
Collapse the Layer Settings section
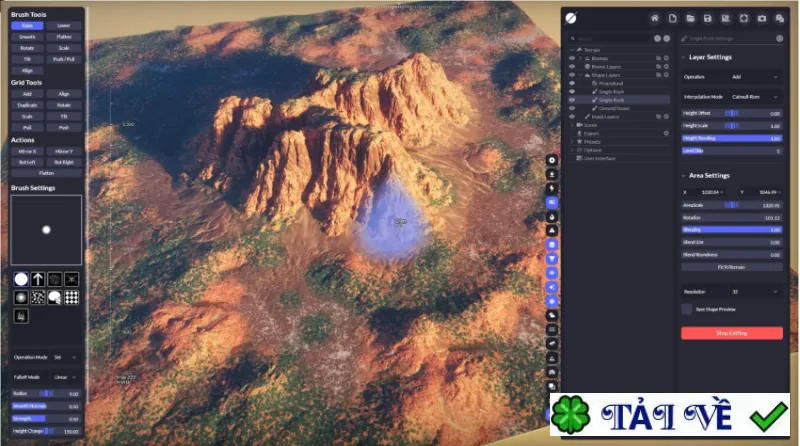point(684,57)
